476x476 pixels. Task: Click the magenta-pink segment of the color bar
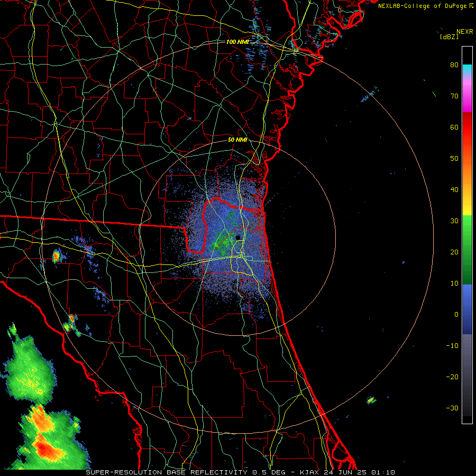[x=467, y=96]
